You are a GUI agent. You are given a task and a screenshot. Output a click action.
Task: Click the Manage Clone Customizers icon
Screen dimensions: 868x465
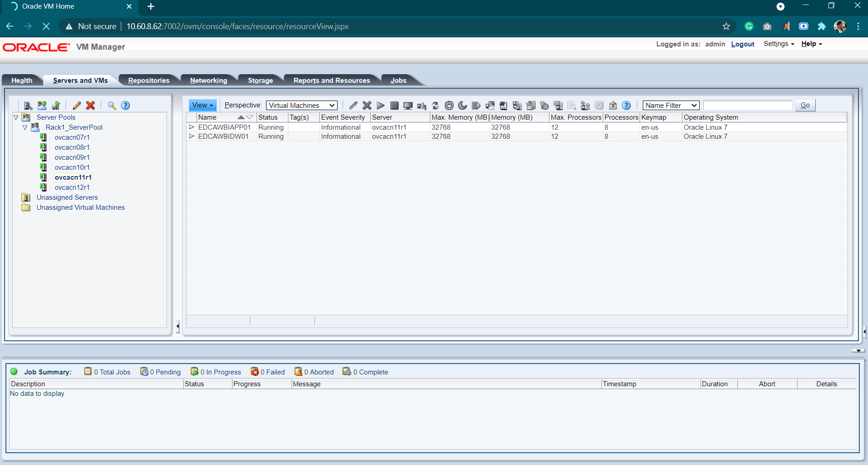tap(545, 106)
